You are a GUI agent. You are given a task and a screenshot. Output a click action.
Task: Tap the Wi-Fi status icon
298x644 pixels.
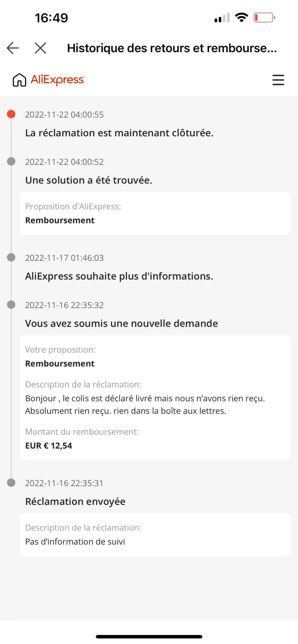point(241,17)
